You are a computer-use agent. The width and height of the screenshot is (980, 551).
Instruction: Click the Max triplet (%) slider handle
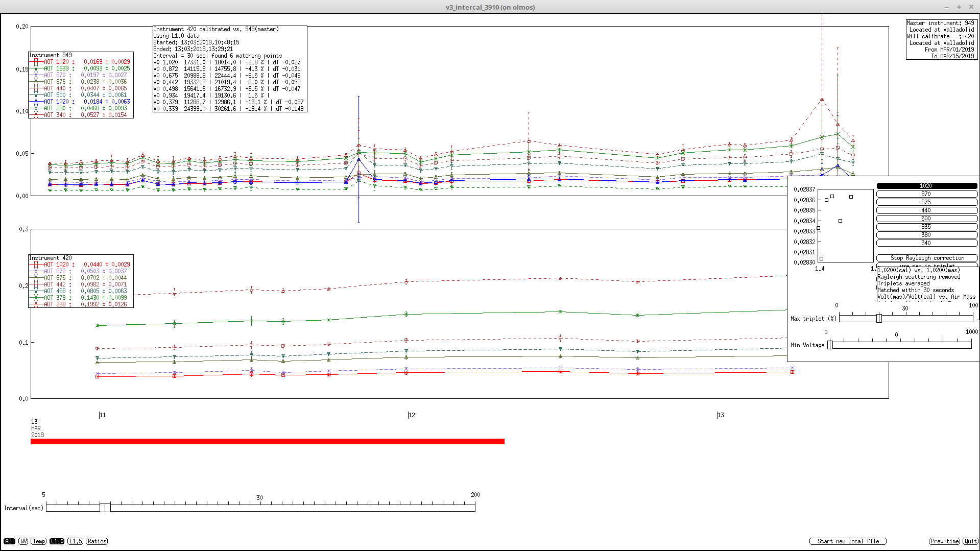879,318
